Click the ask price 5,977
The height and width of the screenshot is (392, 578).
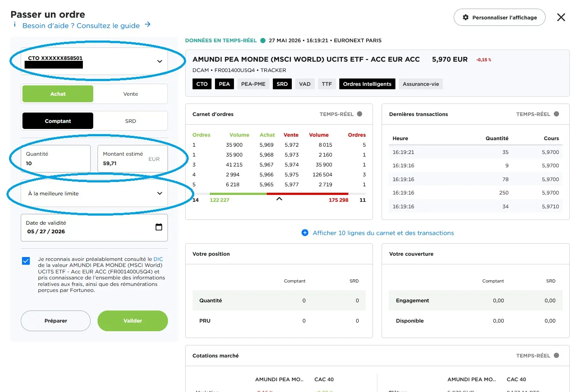(x=291, y=185)
